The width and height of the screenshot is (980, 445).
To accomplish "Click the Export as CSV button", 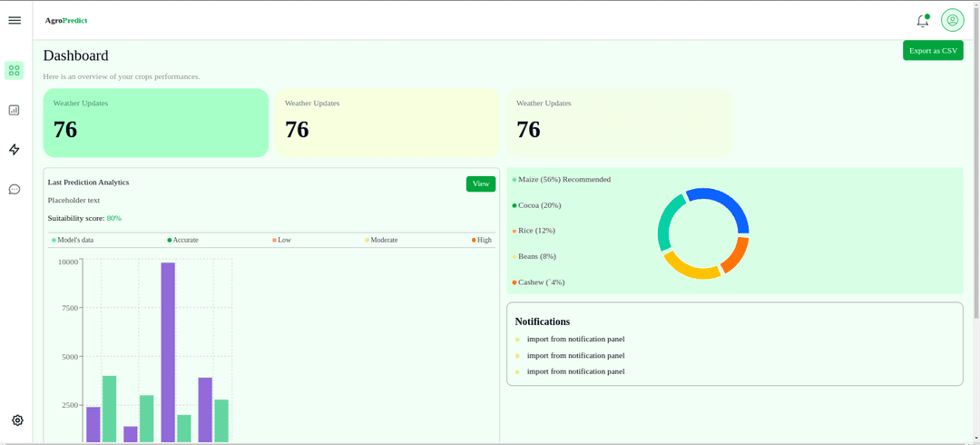I will 933,50.
